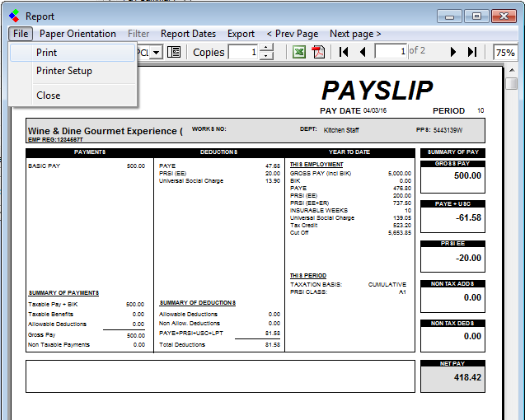Screen dimensions: 525x420
Task: Click the vertical scrollbar up arrow
Action: coord(512,71)
